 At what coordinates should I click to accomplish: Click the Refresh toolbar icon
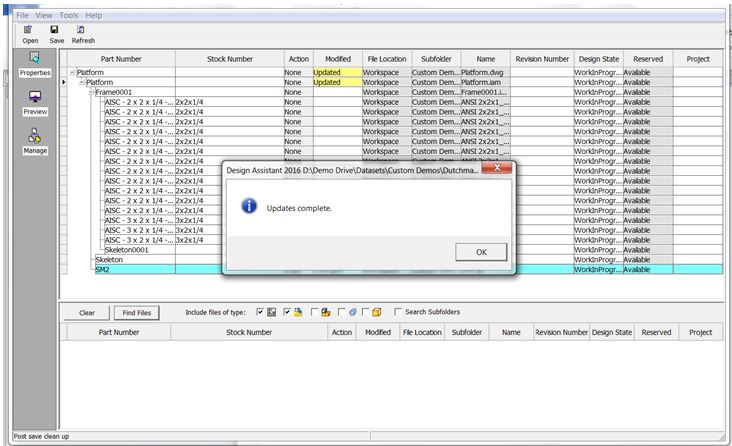81,30
